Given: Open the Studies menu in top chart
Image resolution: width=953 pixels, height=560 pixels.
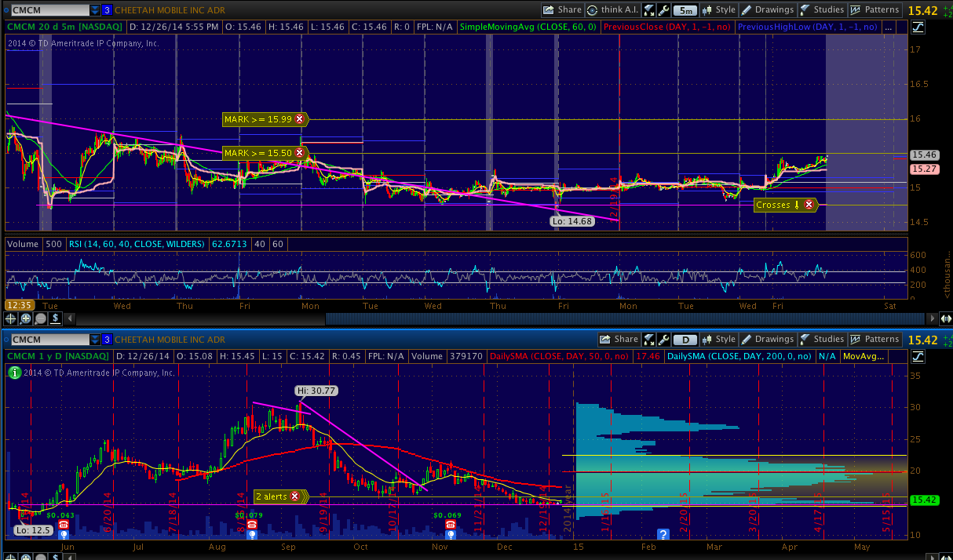Looking at the screenshot, I should [822, 10].
